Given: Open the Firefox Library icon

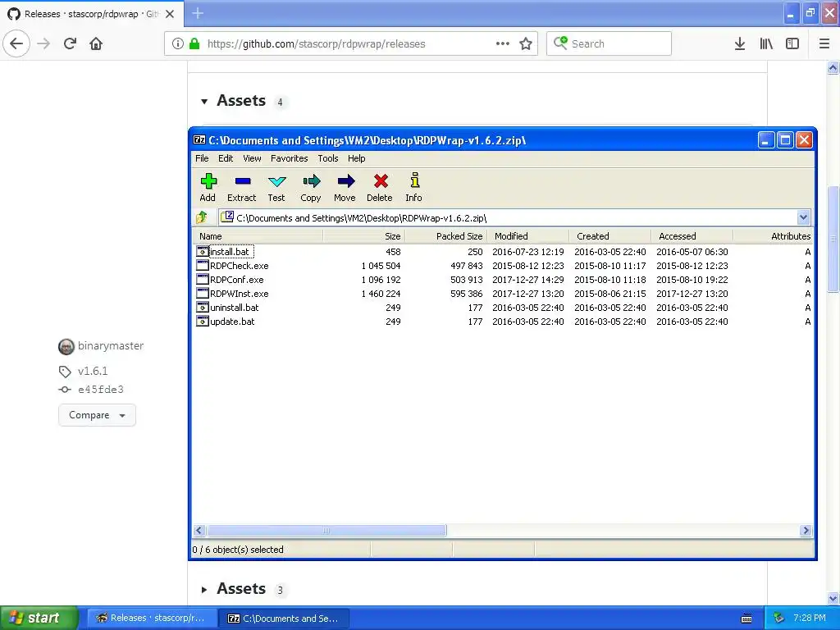Looking at the screenshot, I should (x=766, y=43).
